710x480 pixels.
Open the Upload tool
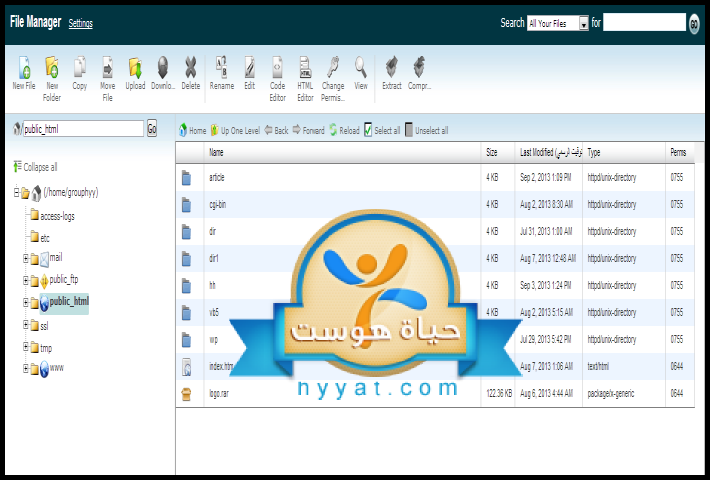135,67
